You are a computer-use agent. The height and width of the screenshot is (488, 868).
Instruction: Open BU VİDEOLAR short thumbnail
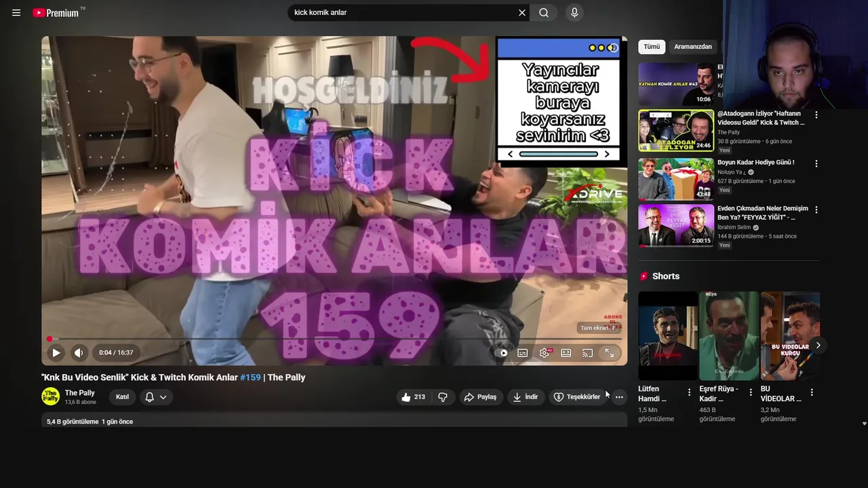790,336
